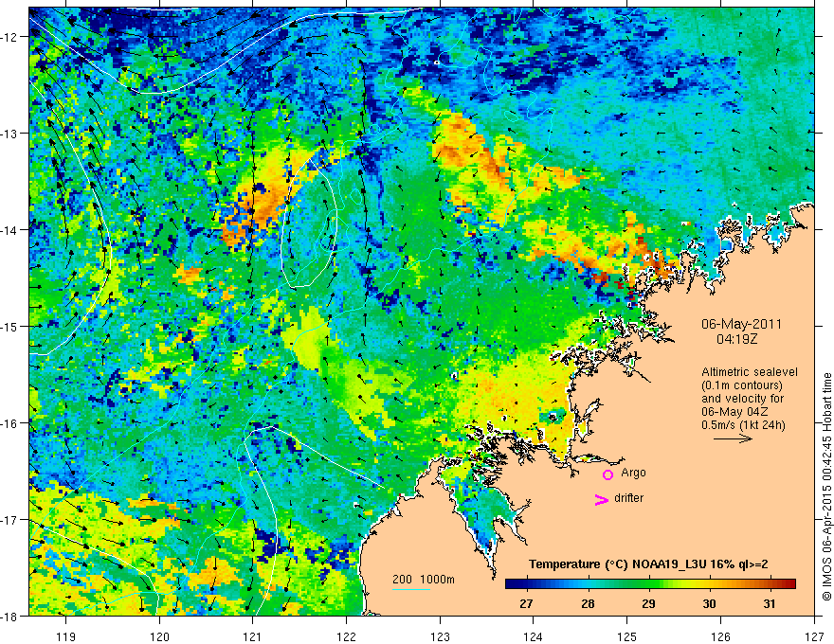Click the 06-May-2011 date label
Screen dimensions: 834x644
[x=741, y=324]
